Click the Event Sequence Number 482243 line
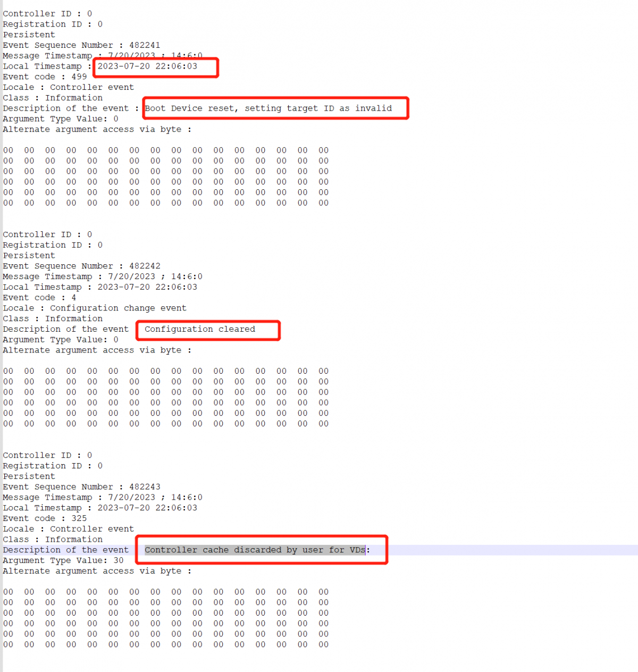This screenshot has width=638, height=672. point(81,487)
